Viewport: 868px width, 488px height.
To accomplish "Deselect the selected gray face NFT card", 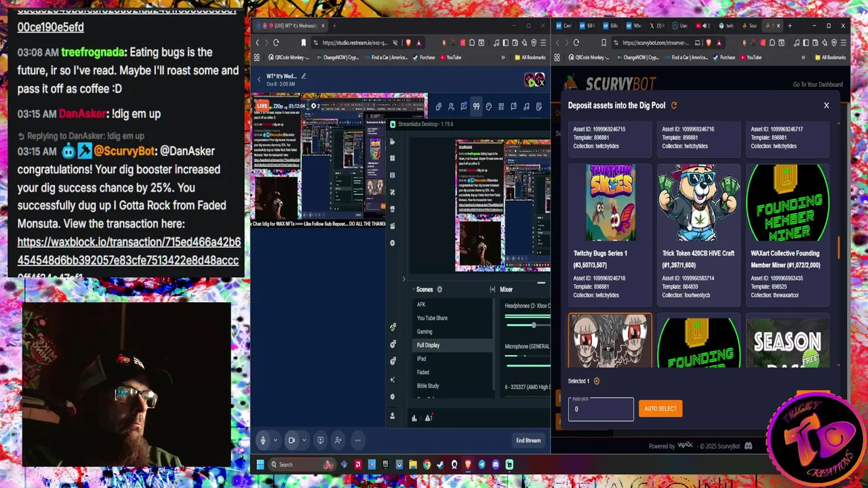I will click(x=610, y=340).
